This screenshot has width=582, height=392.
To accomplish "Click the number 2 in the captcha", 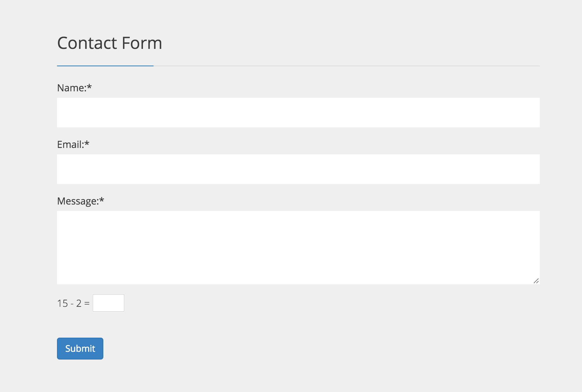I will [x=79, y=303].
